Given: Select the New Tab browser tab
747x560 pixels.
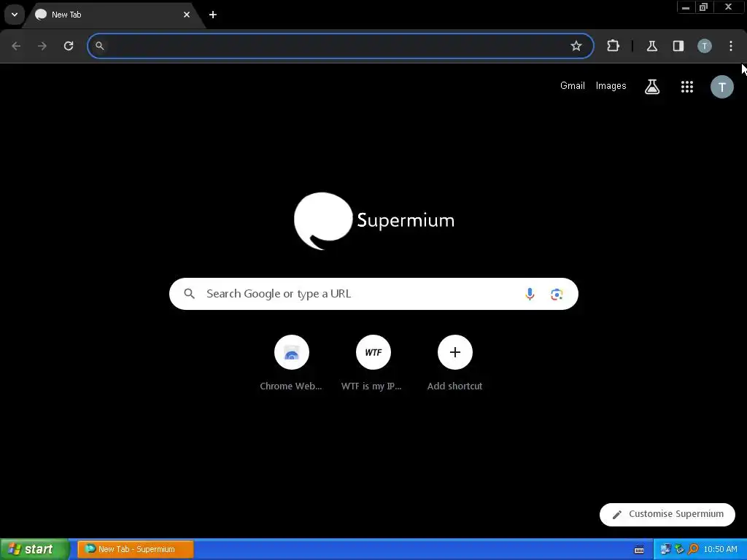Looking at the screenshot, I should [x=113, y=15].
